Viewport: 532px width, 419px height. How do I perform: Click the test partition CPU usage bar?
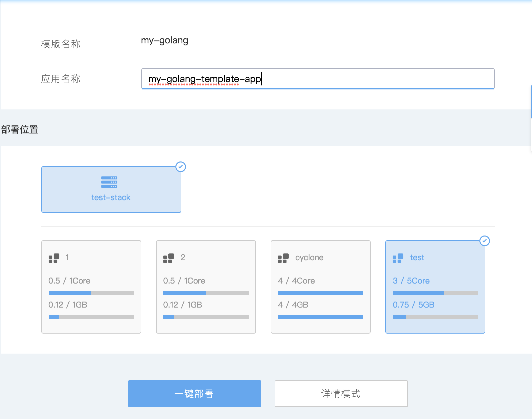point(435,293)
